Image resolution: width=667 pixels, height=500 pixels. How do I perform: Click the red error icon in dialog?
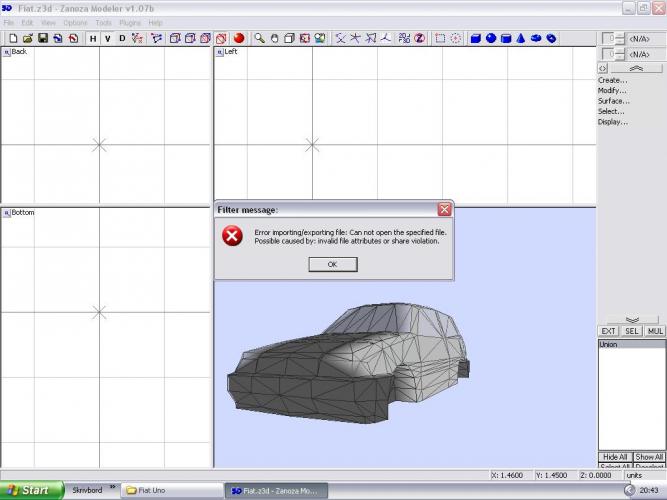tap(232, 236)
